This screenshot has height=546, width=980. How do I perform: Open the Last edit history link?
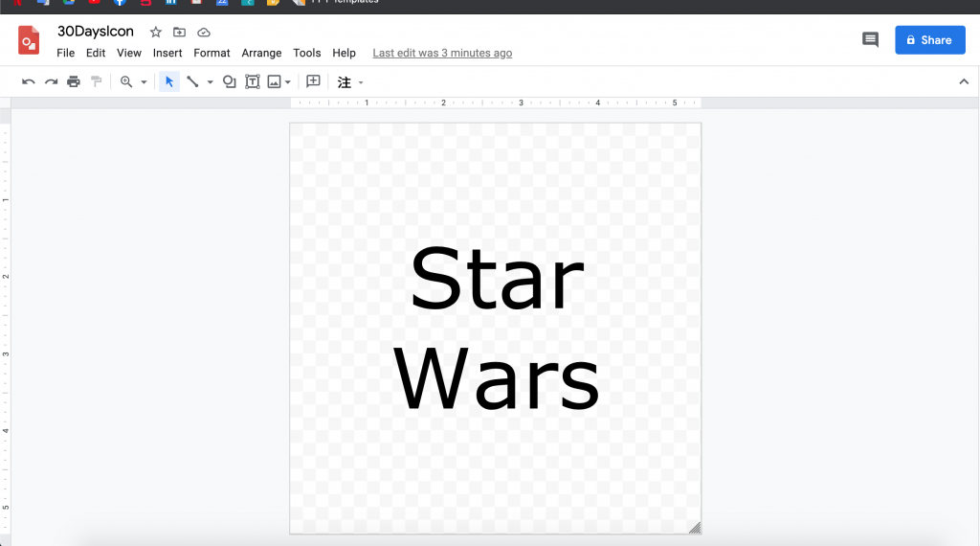coord(442,53)
